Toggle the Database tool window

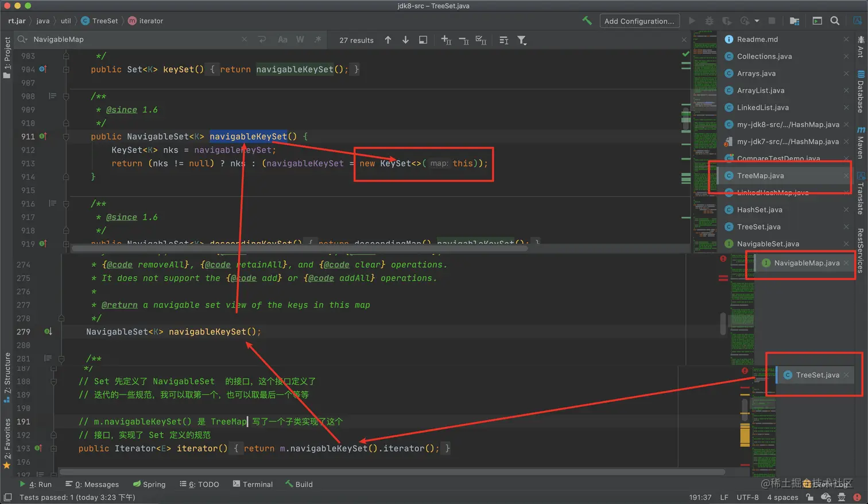[x=861, y=91]
